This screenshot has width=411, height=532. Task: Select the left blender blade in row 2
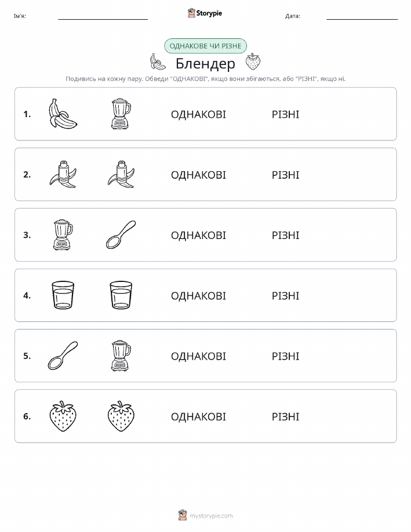pyautogui.click(x=63, y=175)
